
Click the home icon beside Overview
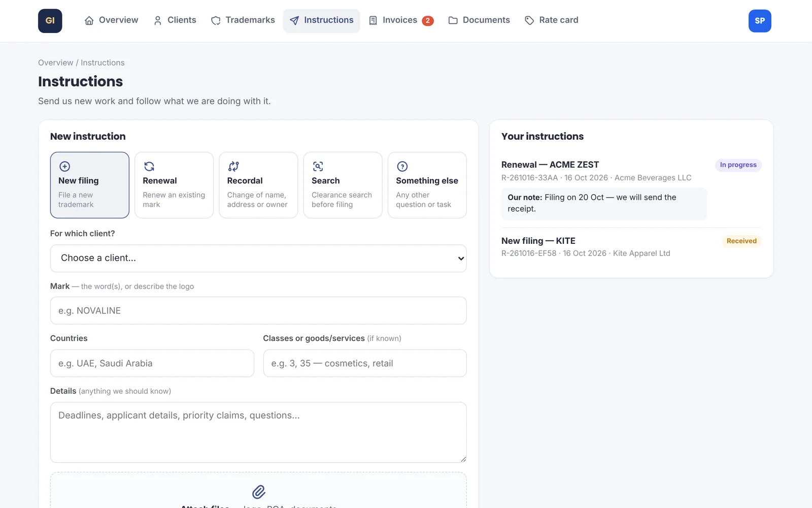coord(89,21)
